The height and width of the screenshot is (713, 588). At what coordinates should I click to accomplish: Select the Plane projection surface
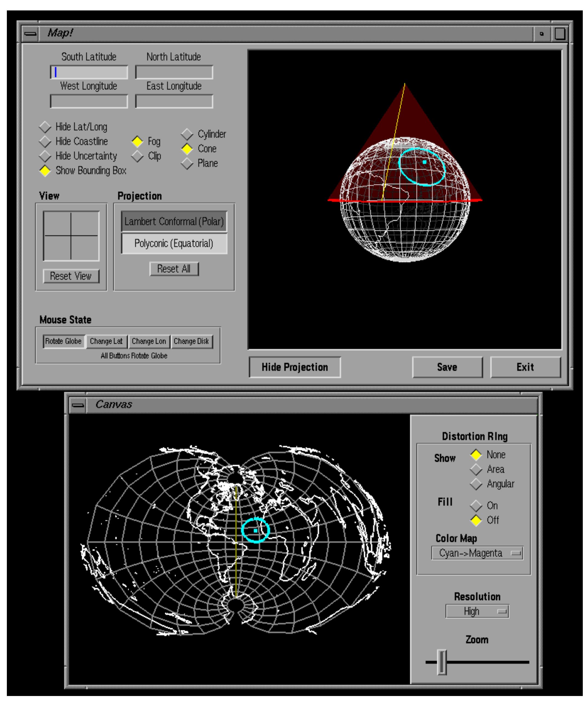coord(187,163)
